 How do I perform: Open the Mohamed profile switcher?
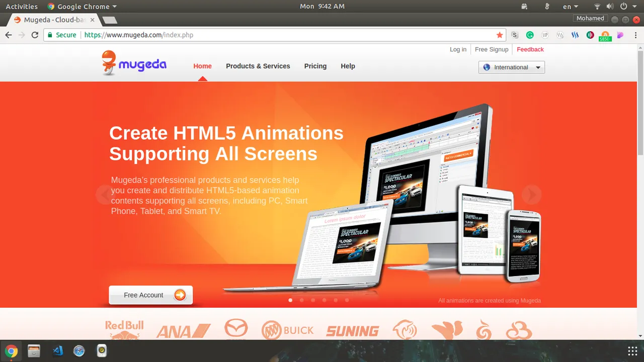point(590,18)
